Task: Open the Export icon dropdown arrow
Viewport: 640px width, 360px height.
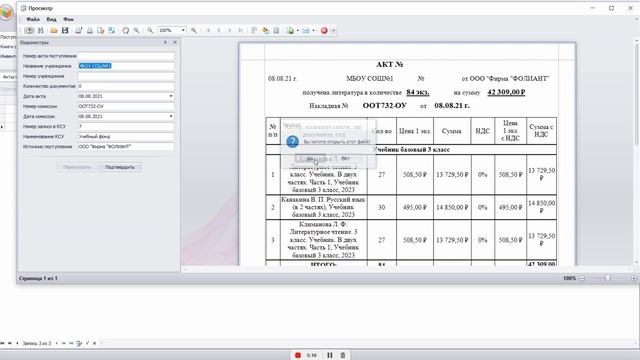Action: coord(298,30)
